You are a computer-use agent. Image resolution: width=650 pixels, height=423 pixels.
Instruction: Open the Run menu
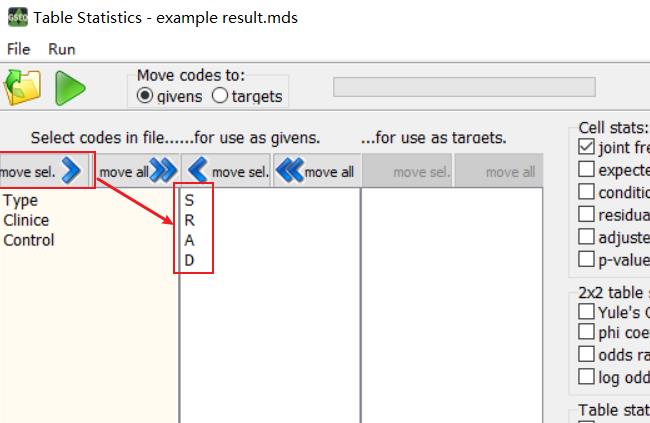pyautogui.click(x=62, y=49)
